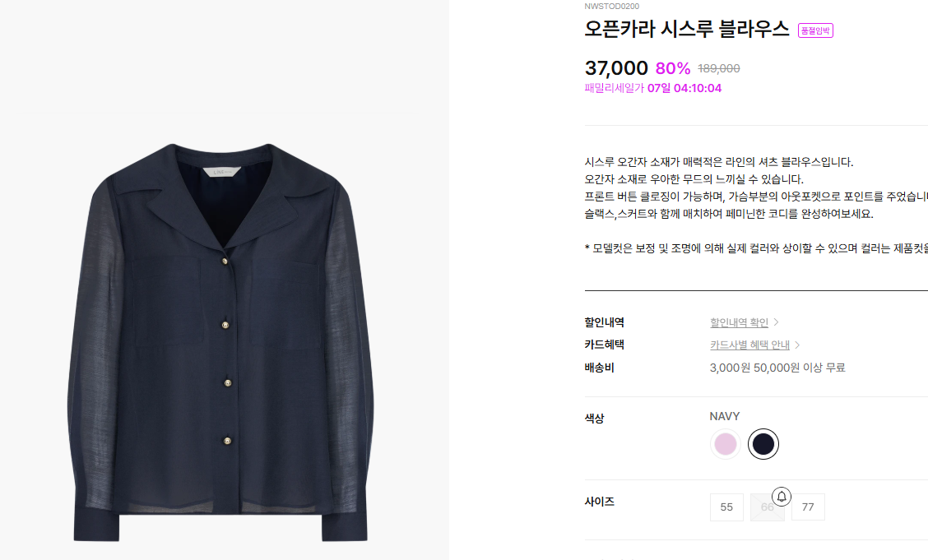Viewport: 928px width, 560px height.
Task: Click the restock notification bell icon
Action: [x=782, y=497]
